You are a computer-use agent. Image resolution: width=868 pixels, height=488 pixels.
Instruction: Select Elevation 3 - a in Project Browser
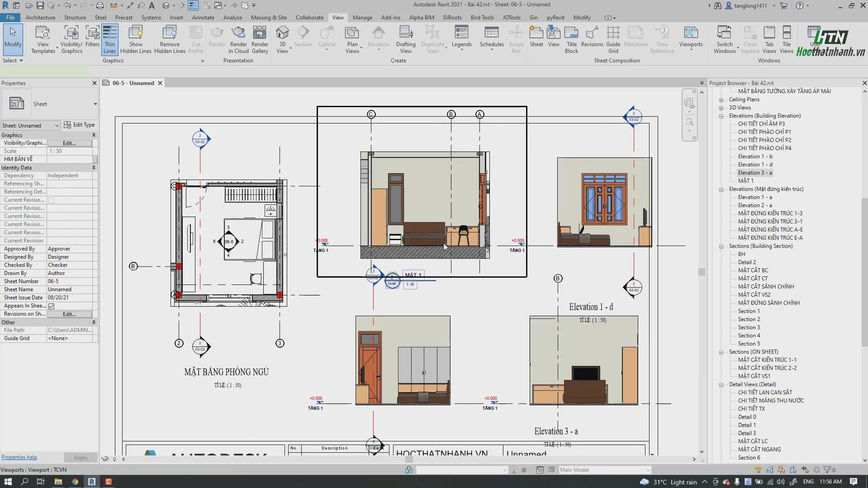tap(754, 172)
